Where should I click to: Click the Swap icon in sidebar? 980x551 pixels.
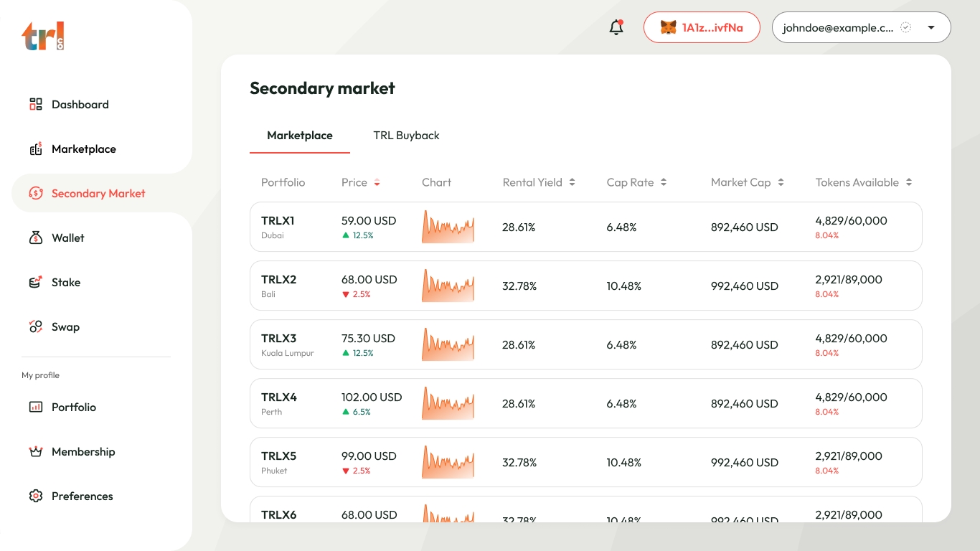36,327
